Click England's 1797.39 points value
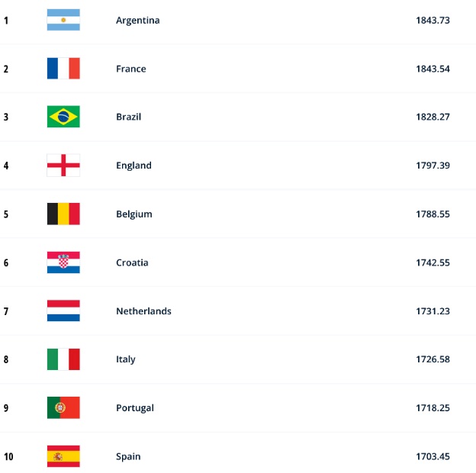Screen dimensions: 476x473 (433, 166)
